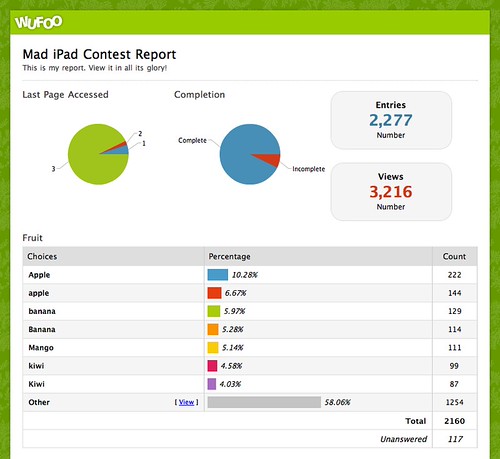Click the 58.06% percentage text
This screenshot has height=459, width=500.
coord(337,402)
